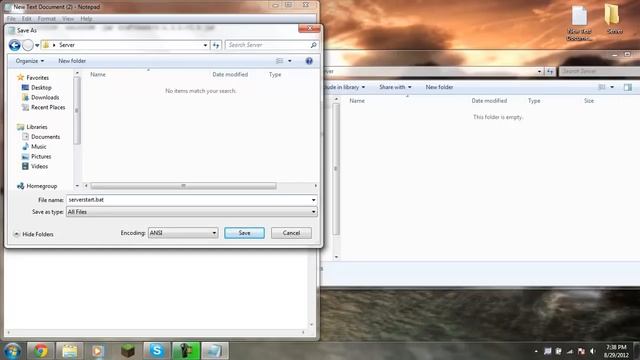Open Skype from taskbar

(157, 351)
